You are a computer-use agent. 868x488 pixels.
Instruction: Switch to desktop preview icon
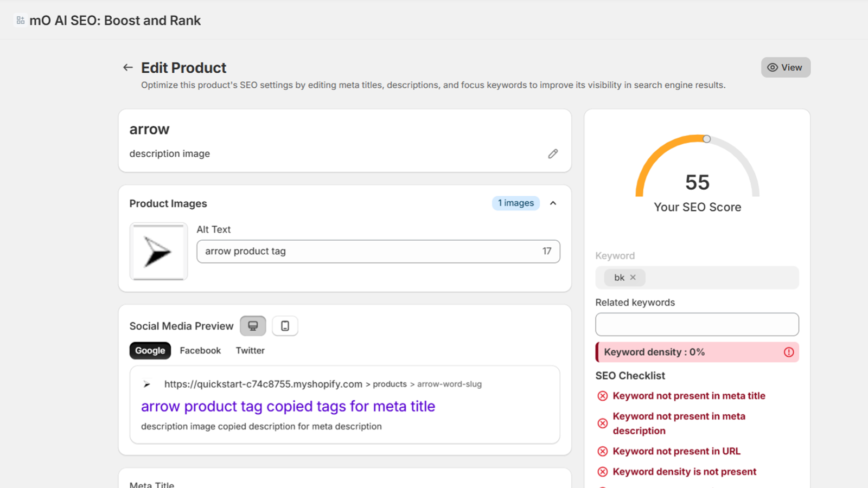click(253, 326)
